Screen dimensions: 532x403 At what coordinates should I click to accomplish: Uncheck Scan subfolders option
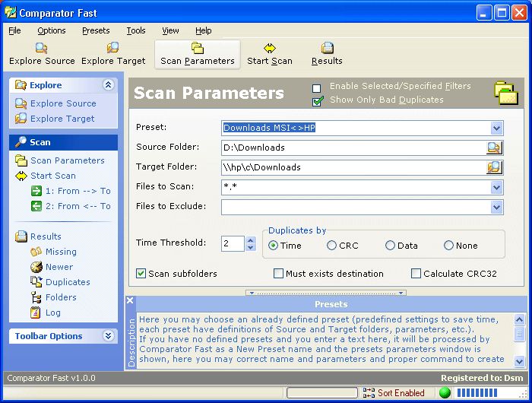click(141, 274)
